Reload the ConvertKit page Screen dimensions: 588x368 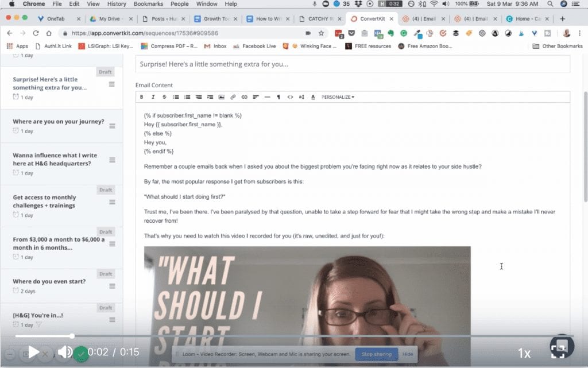pyautogui.click(x=36, y=33)
